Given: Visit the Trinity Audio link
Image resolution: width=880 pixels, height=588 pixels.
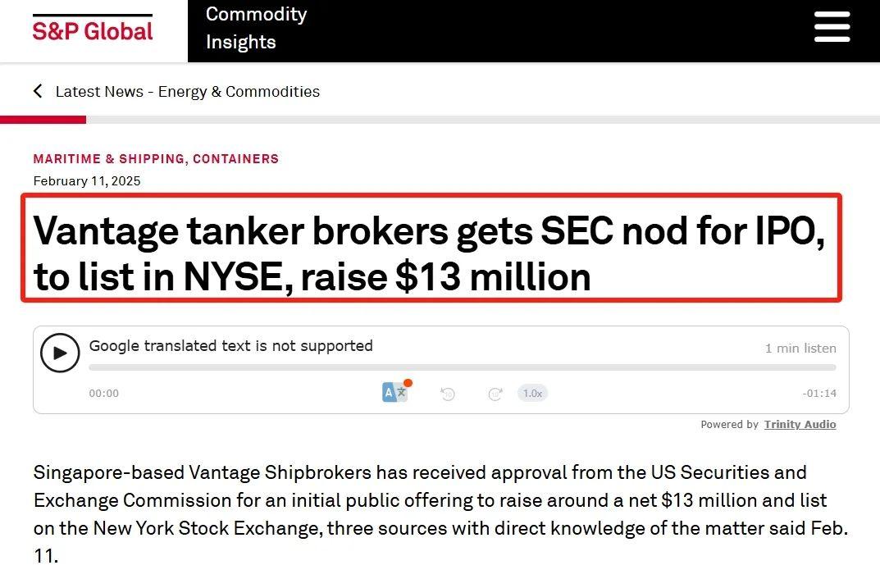Looking at the screenshot, I should 800,425.
